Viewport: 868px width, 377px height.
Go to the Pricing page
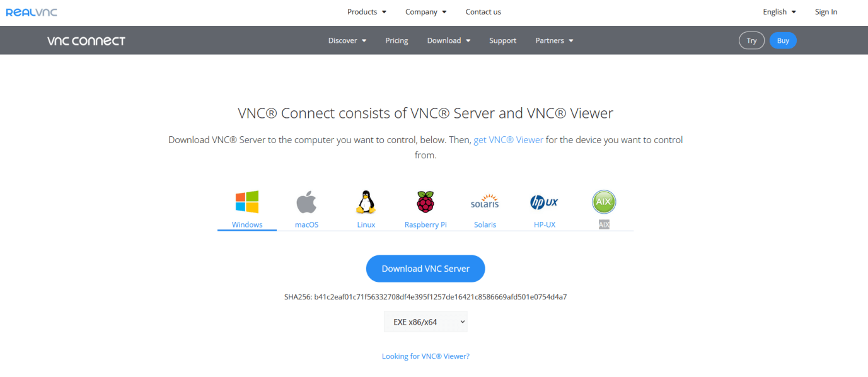click(x=396, y=40)
